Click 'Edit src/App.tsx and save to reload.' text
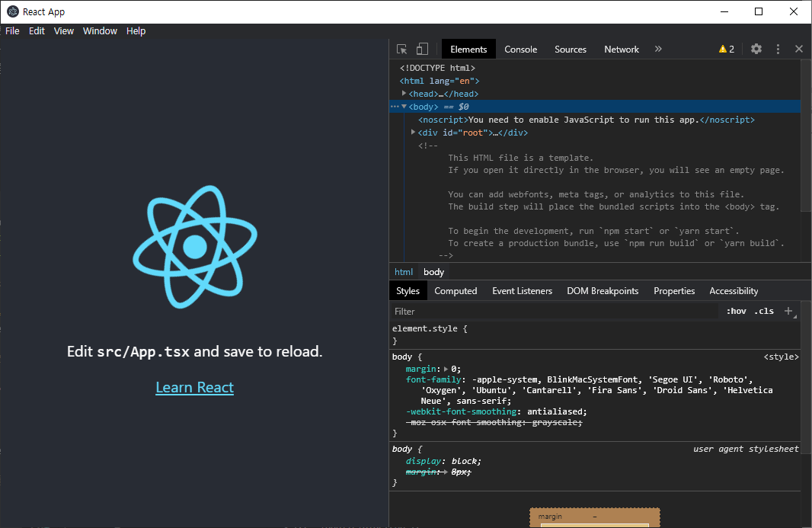The image size is (812, 528). point(195,351)
